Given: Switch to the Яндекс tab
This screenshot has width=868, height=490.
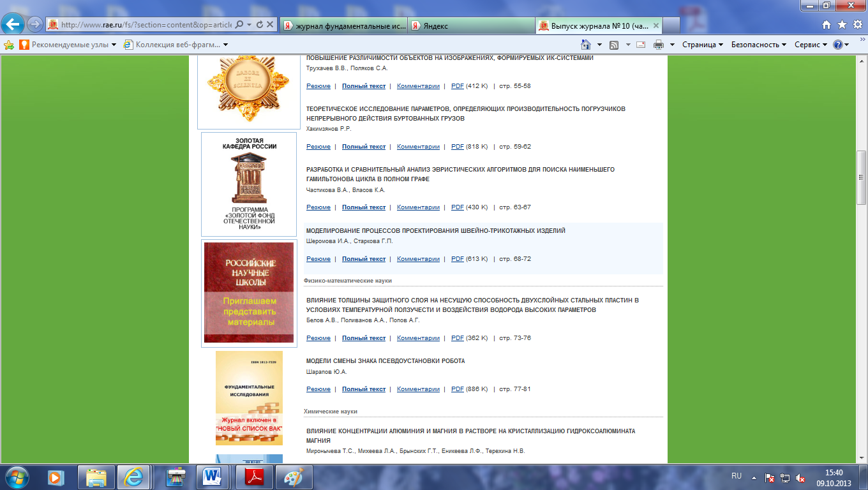Looking at the screenshot, I should pos(471,25).
